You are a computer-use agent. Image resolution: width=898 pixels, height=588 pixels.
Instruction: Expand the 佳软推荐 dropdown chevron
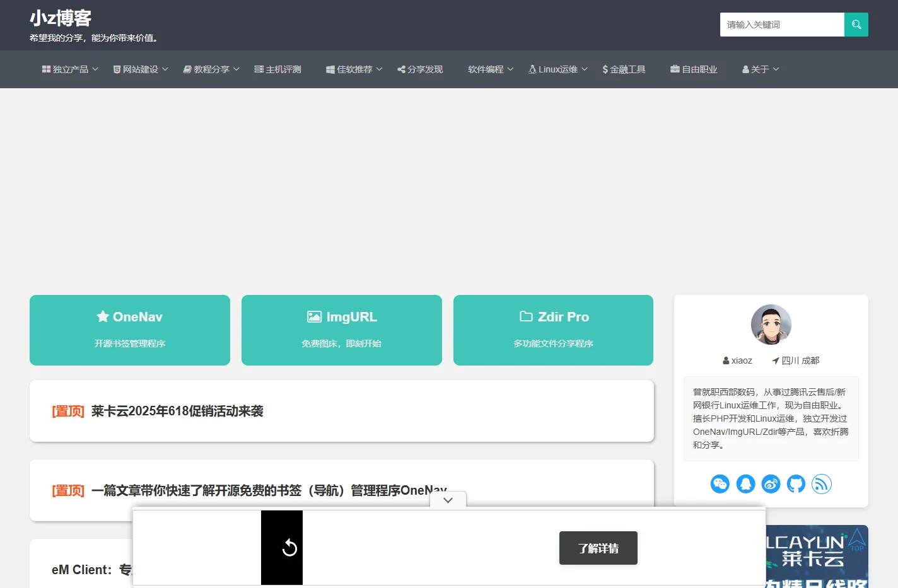point(380,69)
